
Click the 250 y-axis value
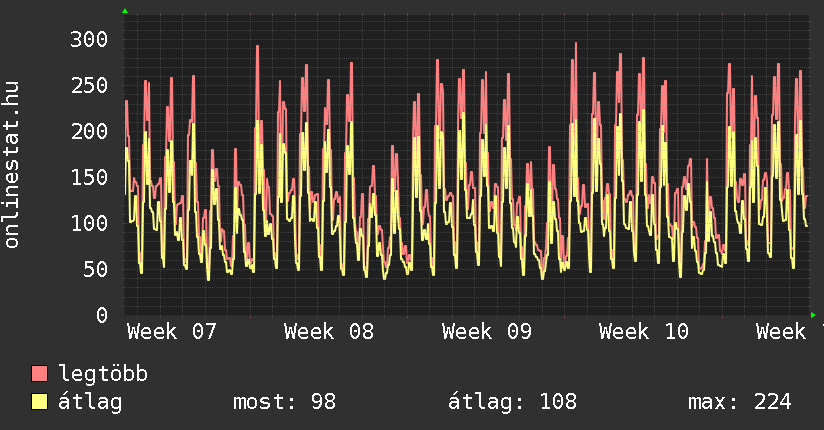click(88, 85)
